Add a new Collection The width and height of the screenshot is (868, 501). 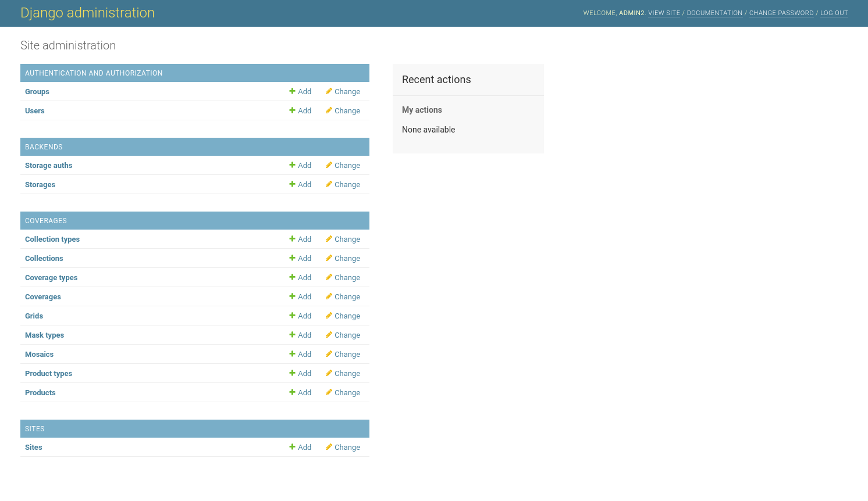click(300, 259)
